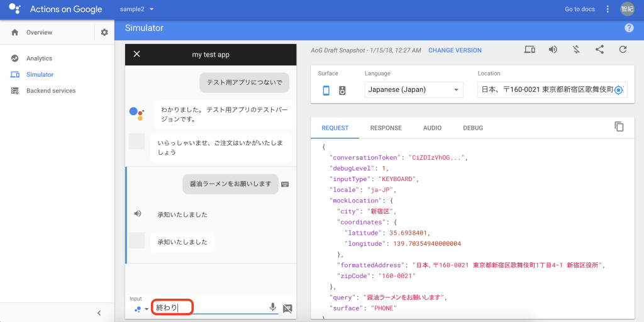Click the conversationToken value in JSON
This screenshot has width=644, height=322.
tap(436, 157)
